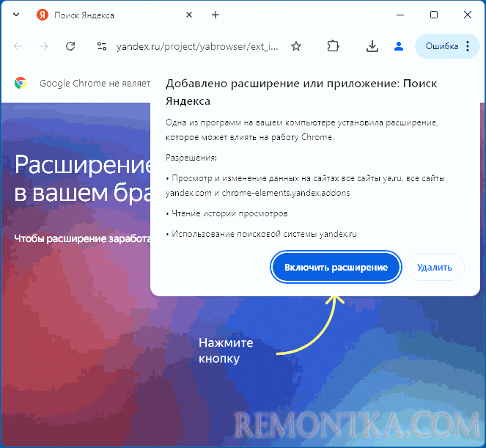The image size is (486, 448).
Task: Click the 'Google Chrome не являет' infobar text
Action: [95, 84]
